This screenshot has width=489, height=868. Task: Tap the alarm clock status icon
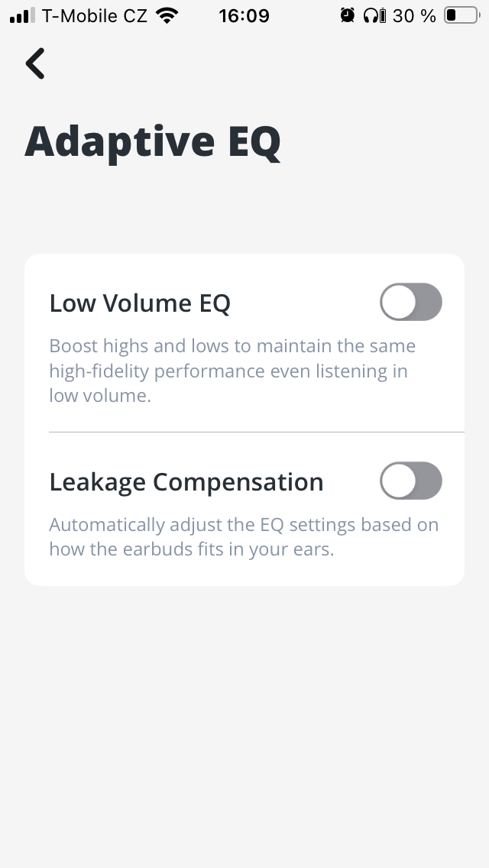coord(348,15)
